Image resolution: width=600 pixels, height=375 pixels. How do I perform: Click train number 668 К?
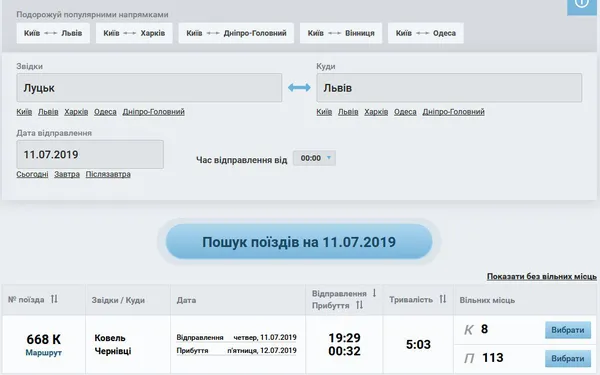(44, 339)
